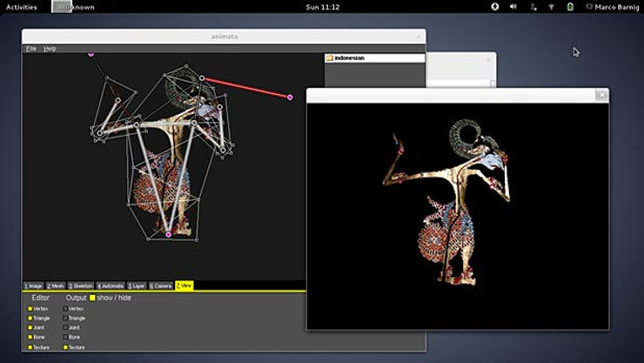This screenshot has height=363, width=644.
Task: Select the indonesian folder entry
Action: (x=374, y=58)
